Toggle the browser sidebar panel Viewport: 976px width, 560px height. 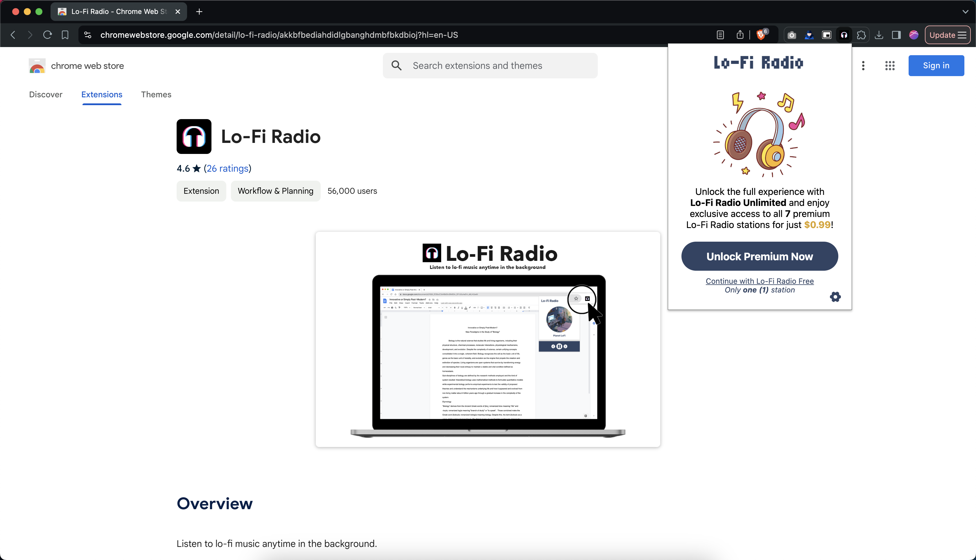point(896,35)
